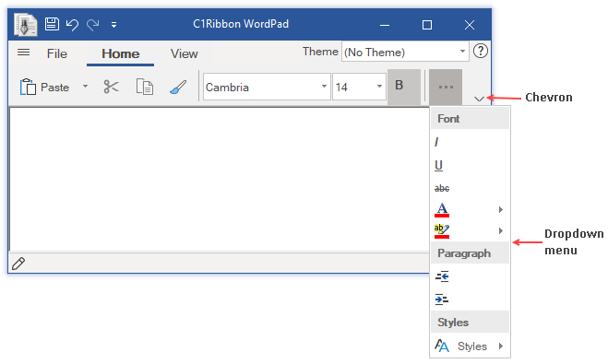The image size is (608, 364).
Task: Open the quick access toolbar customize arrow
Action: 113,25
